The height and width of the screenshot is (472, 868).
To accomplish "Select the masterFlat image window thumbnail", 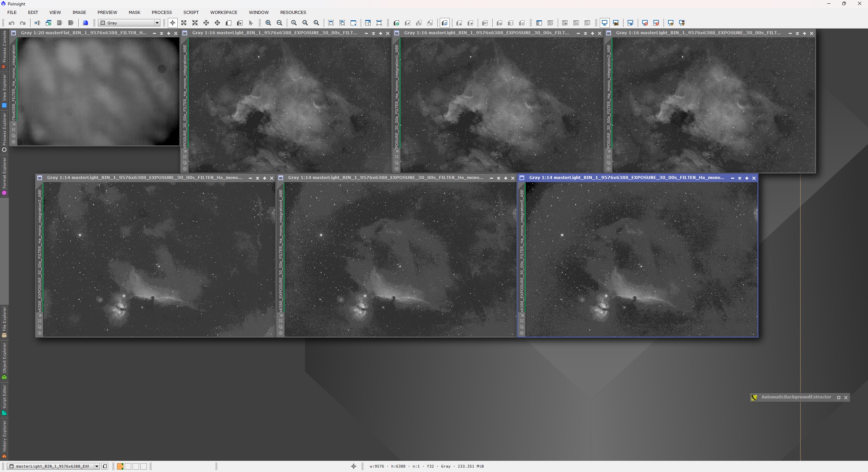I will click(x=98, y=92).
